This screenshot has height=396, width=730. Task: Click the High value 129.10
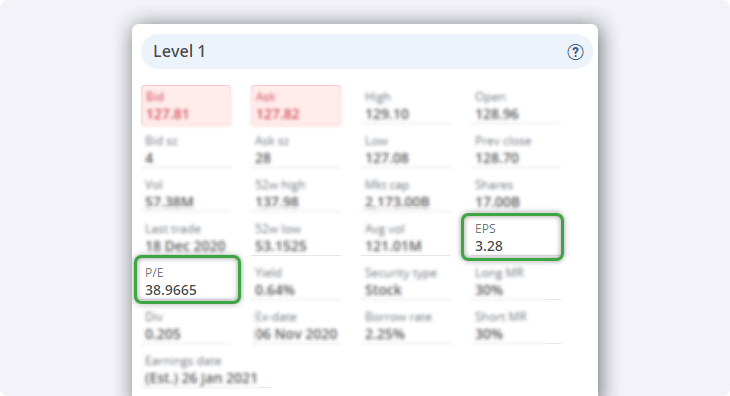click(387, 114)
